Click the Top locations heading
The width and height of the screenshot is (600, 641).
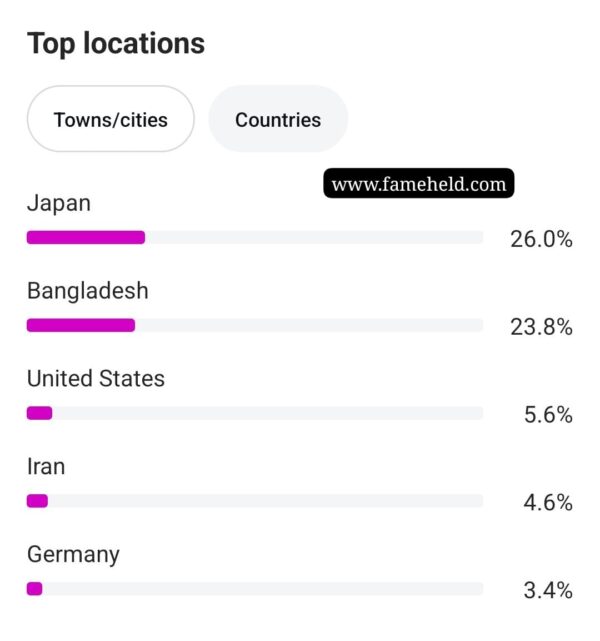point(116,43)
